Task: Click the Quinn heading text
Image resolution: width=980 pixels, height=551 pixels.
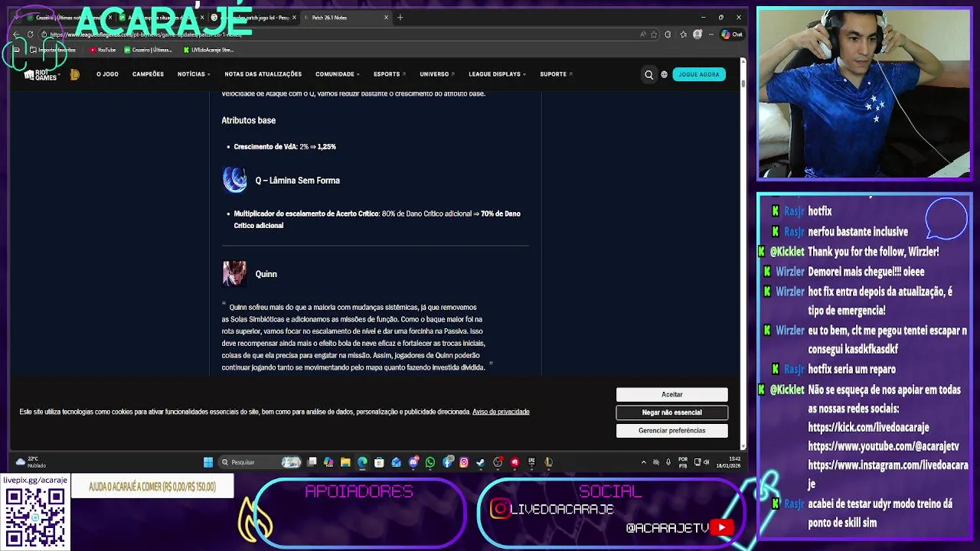Action: (266, 274)
